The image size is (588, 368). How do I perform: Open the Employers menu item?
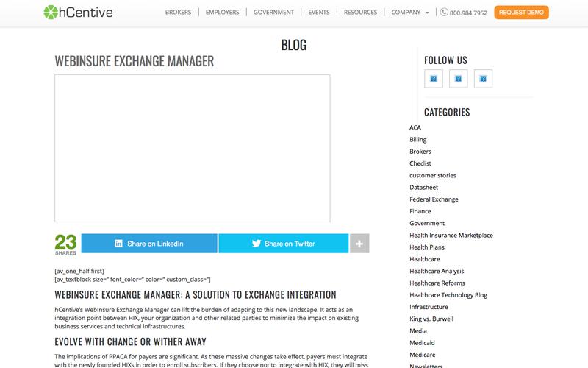pyautogui.click(x=223, y=12)
